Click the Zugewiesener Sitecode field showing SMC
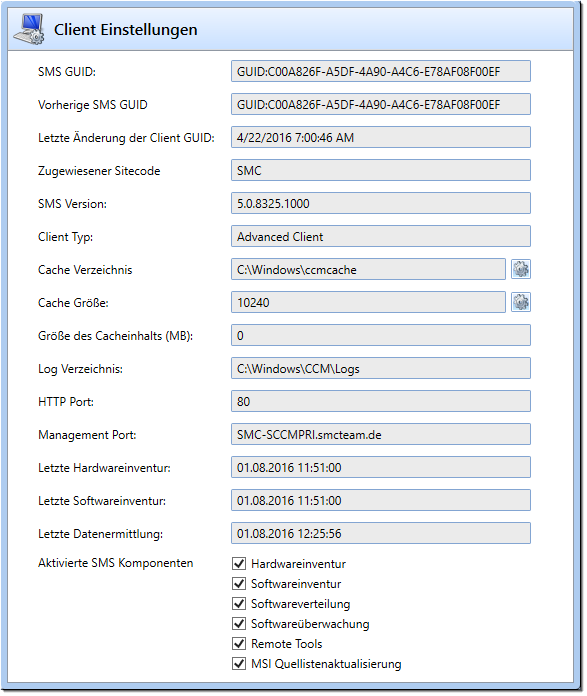This screenshot has height=696, width=587. (x=381, y=170)
